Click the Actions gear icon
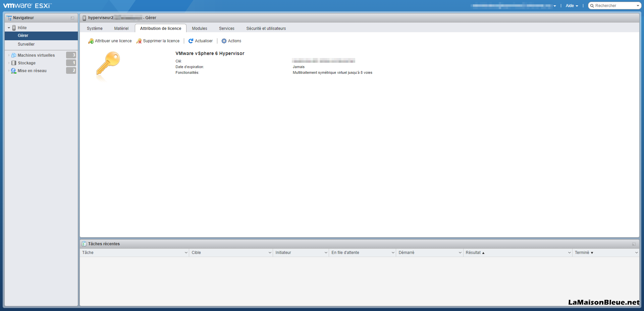Viewport: 644px width, 311px height. click(x=224, y=41)
